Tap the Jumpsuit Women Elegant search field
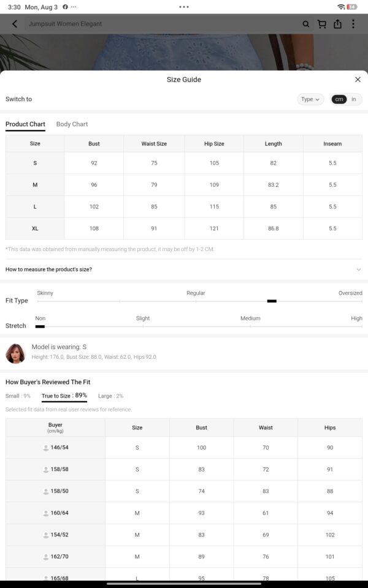Screen dimensions: 368x588 pos(161,24)
